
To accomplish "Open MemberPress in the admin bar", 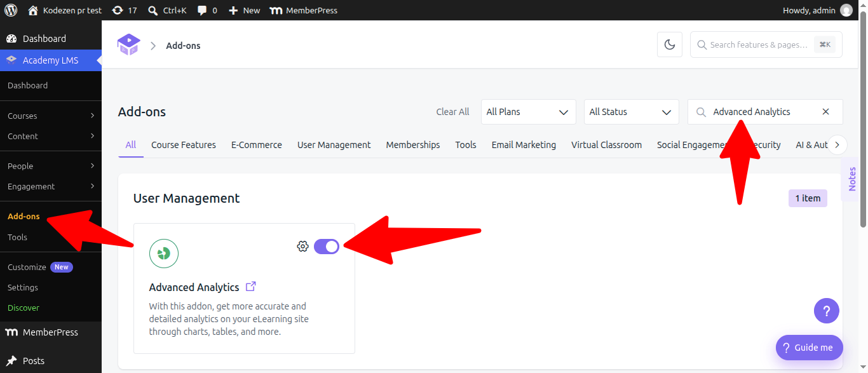I will (x=304, y=10).
